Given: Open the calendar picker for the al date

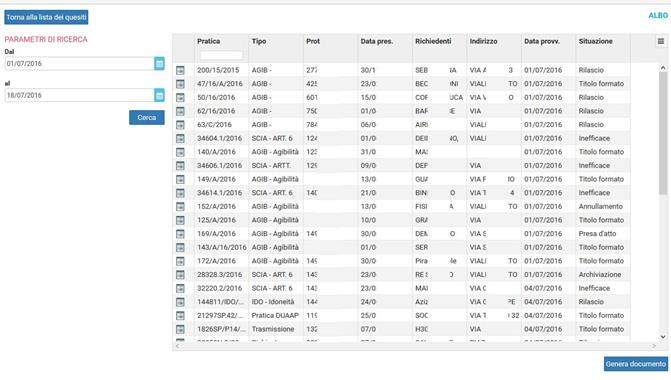Looking at the screenshot, I should [159, 95].
